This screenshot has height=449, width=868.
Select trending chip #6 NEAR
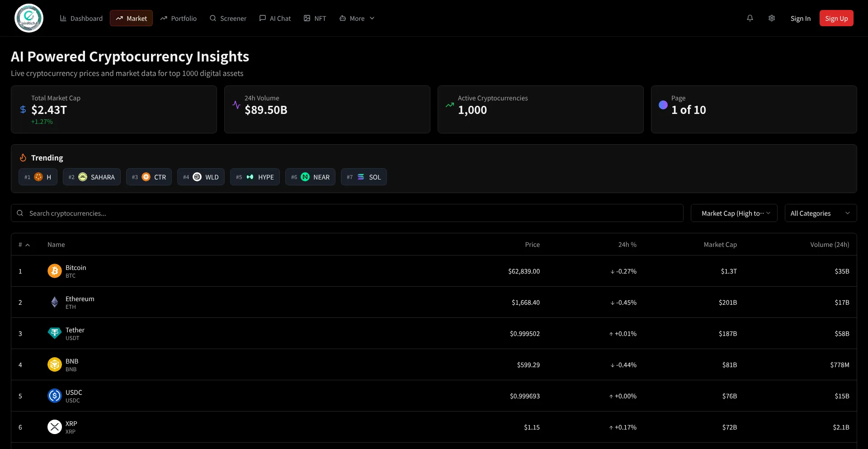(x=310, y=177)
